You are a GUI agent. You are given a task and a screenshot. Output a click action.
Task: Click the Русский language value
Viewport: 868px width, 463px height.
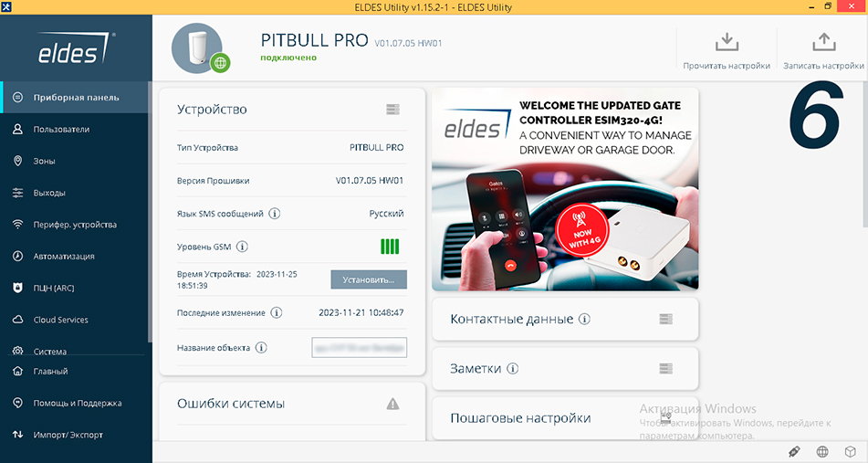[386, 214]
